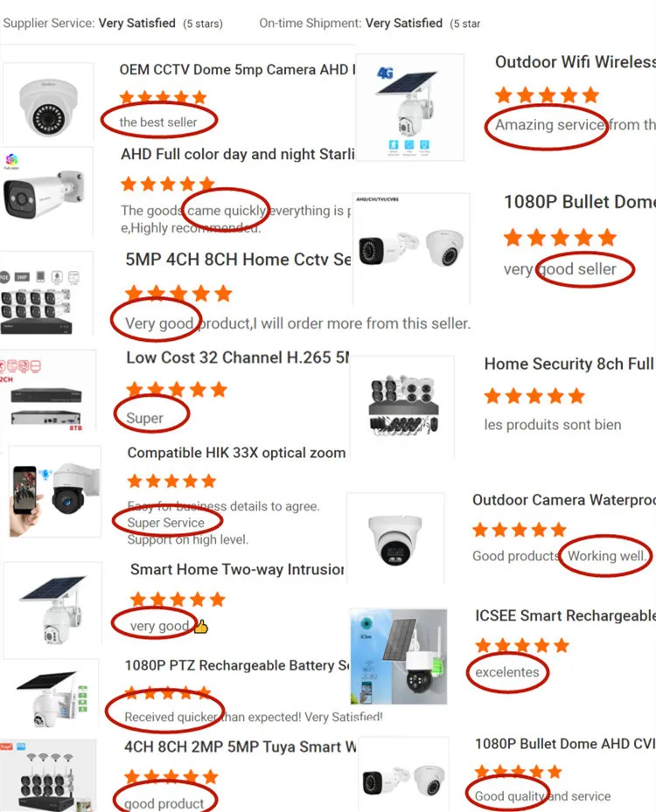Click five-star rating under OEM CCTV Dome

pos(164,97)
